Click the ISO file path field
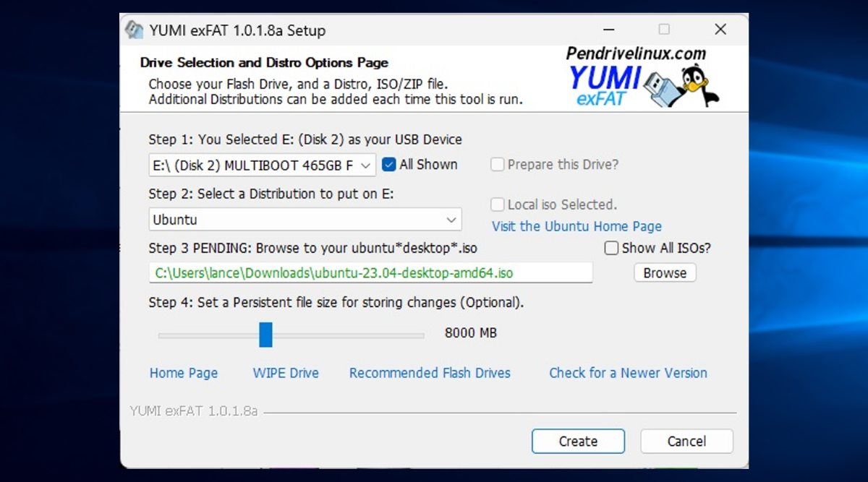 click(371, 273)
